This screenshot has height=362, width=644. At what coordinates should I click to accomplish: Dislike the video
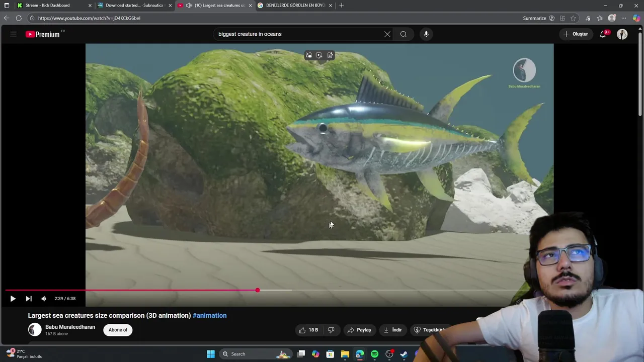tap(331, 330)
